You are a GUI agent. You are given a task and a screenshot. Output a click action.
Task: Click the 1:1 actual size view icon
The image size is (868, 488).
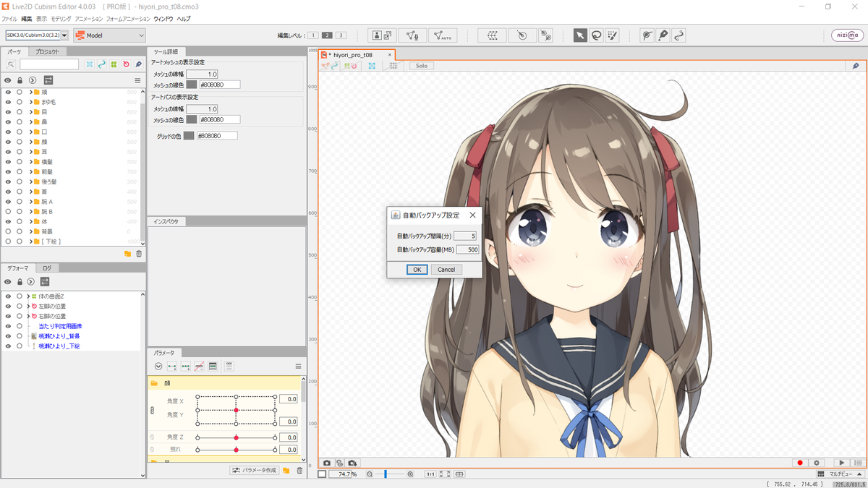point(430,474)
